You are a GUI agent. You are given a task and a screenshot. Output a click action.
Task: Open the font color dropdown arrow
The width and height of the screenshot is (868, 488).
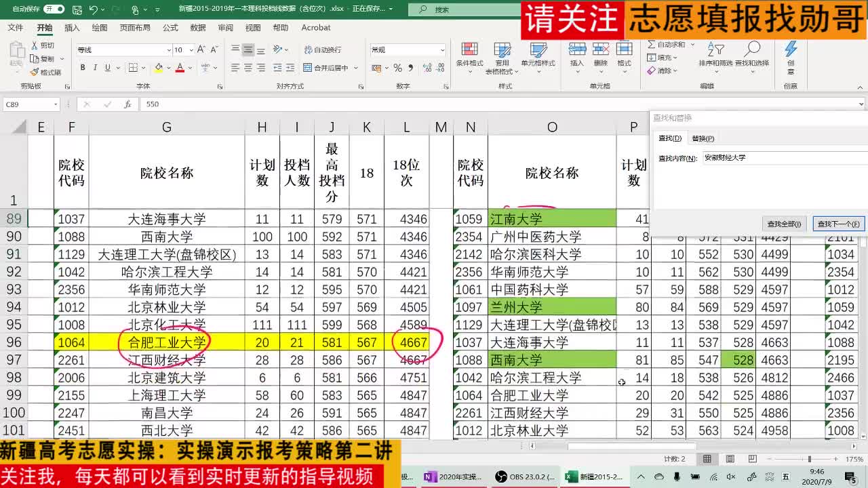click(x=190, y=68)
